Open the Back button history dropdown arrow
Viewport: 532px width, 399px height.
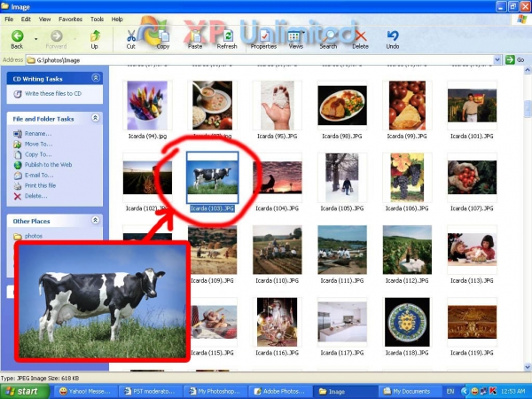pyautogui.click(x=36, y=39)
